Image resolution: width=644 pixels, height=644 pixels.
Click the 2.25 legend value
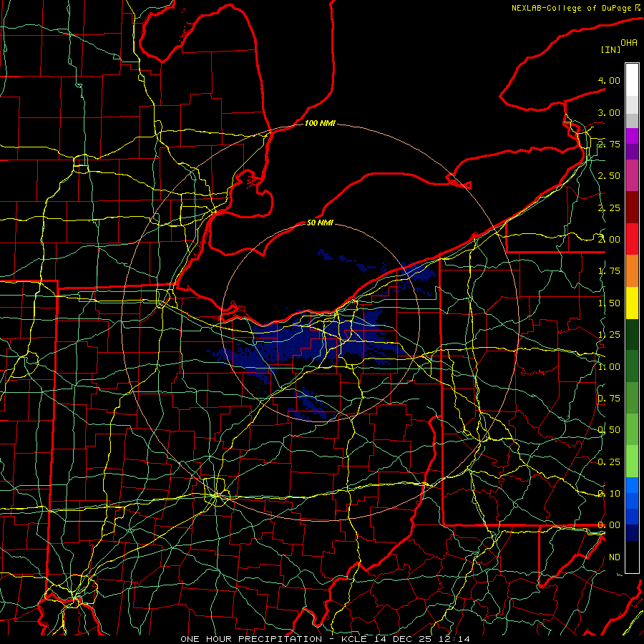pyautogui.click(x=609, y=208)
